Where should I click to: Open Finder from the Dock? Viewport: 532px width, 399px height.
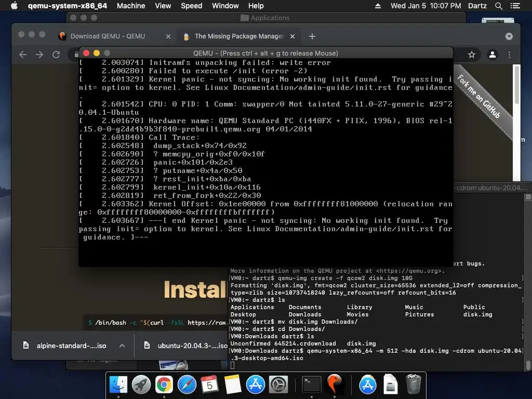118,384
